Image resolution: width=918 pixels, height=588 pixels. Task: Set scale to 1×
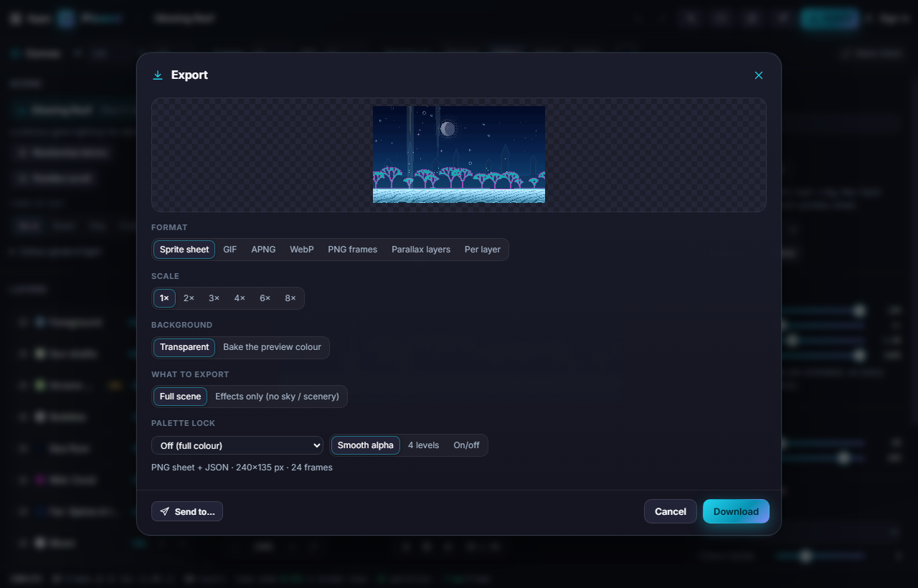pyautogui.click(x=164, y=298)
